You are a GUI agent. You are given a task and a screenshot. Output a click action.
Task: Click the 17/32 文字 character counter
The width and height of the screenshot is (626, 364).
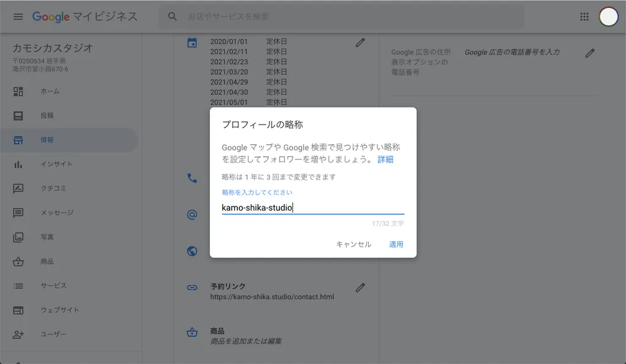tap(388, 224)
